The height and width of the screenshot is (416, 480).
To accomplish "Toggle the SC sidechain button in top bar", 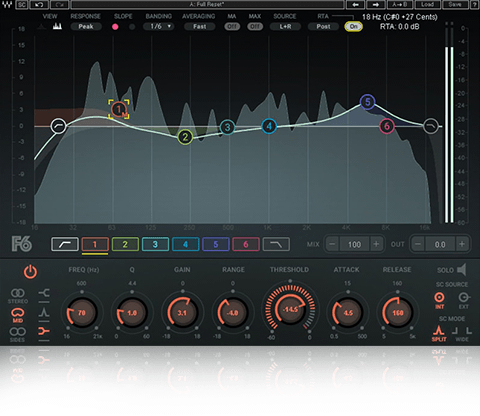I will coord(22,4).
